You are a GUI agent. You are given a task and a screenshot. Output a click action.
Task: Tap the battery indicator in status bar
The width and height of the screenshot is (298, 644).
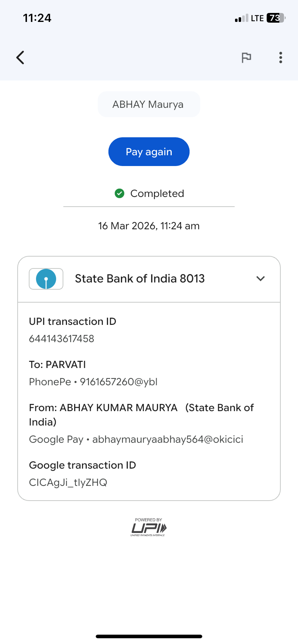pos(275,18)
